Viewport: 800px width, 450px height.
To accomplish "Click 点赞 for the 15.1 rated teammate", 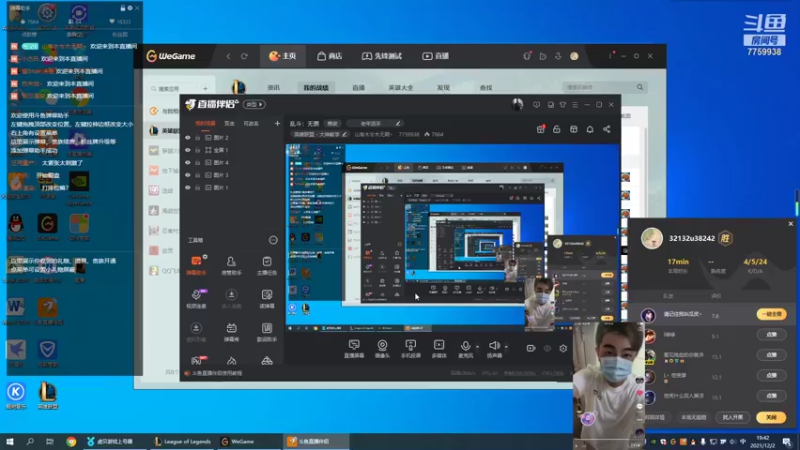I will click(771, 355).
